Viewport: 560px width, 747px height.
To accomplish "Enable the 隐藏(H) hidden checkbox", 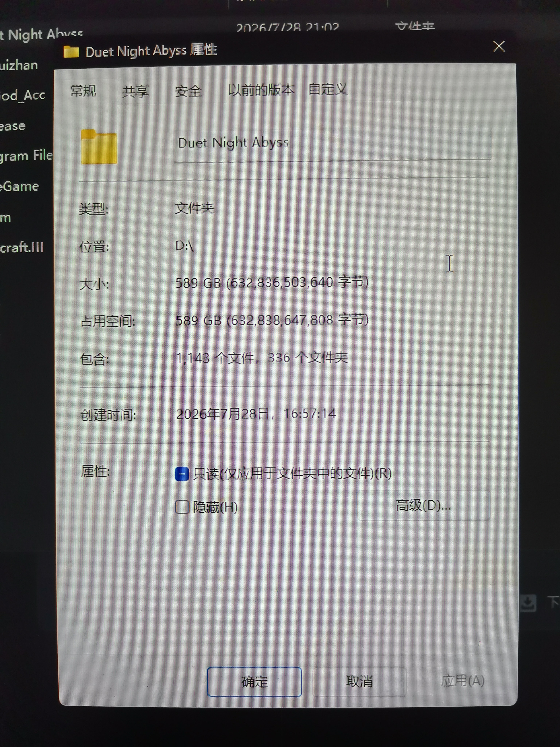I will click(182, 507).
